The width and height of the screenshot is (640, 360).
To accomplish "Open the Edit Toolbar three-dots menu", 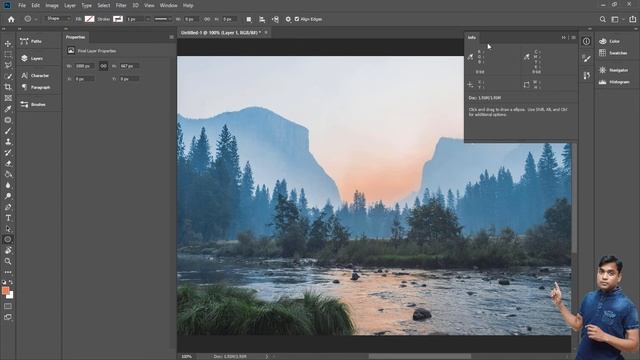I will pos(8,272).
